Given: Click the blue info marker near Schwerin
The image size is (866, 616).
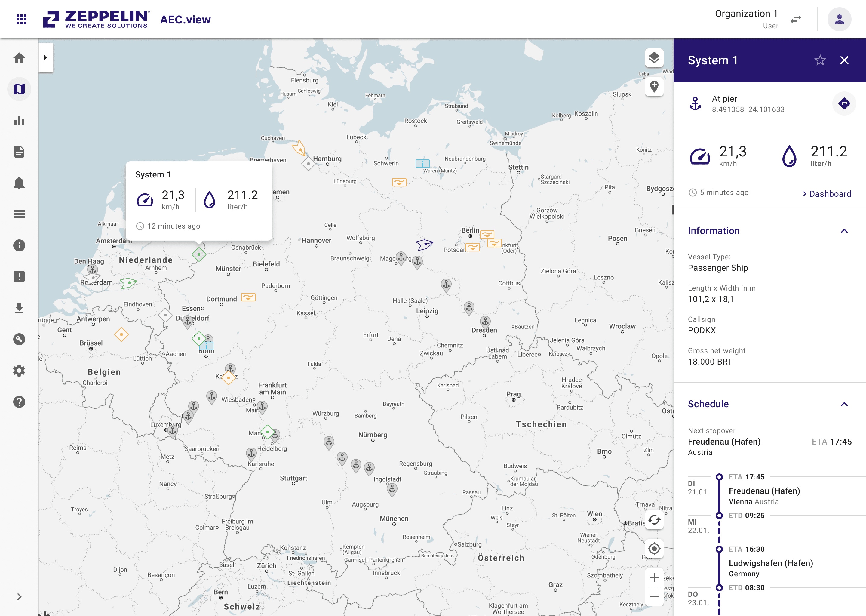Looking at the screenshot, I should pyautogui.click(x=422, y=164).
